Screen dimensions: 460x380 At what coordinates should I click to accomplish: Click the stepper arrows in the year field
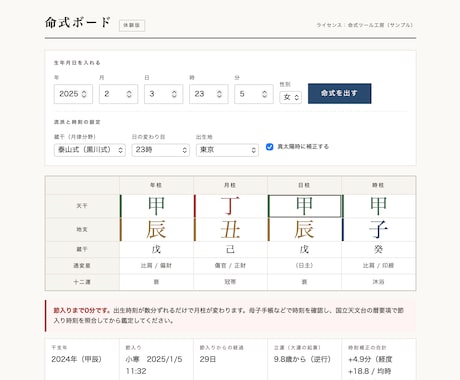(x=84, y=94)
